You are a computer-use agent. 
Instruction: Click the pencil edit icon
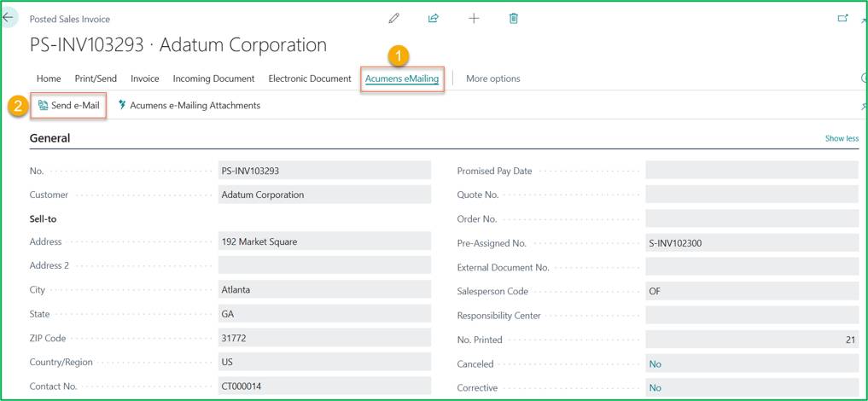click(x=393, y=18)
